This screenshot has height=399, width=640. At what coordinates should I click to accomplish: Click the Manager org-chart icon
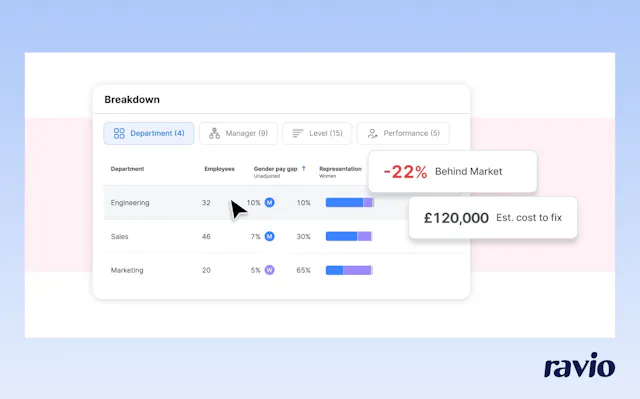(x=214, y=133)
